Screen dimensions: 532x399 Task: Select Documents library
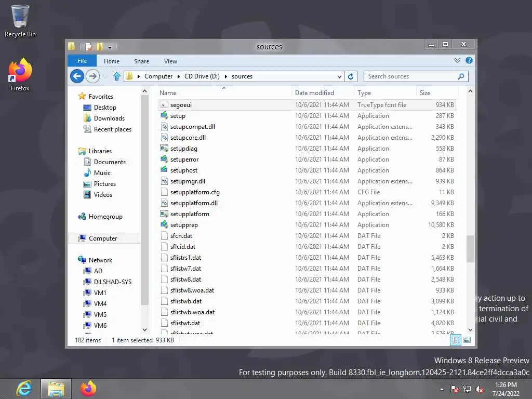pos(110,162)
